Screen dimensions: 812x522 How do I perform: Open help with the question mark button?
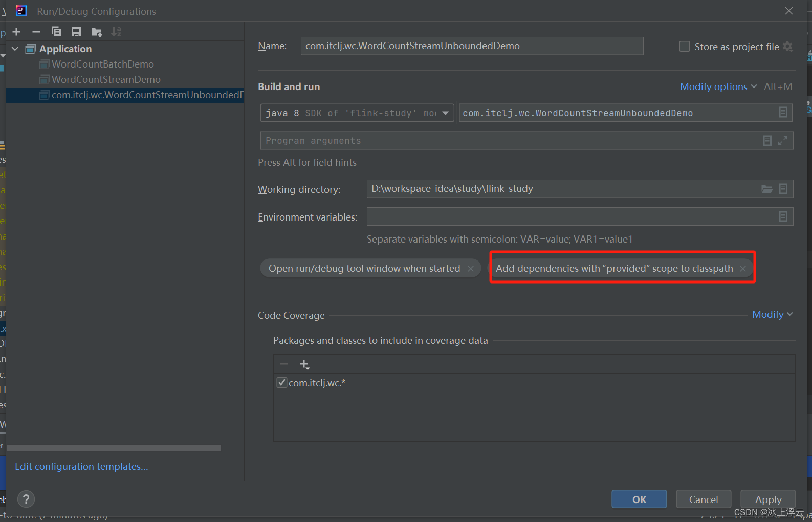click(26, 499)
